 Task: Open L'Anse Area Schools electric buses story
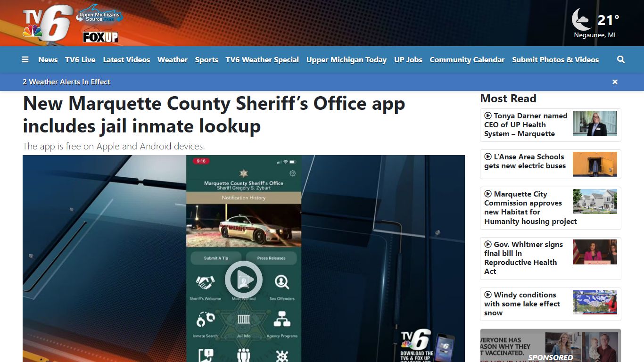525,161
